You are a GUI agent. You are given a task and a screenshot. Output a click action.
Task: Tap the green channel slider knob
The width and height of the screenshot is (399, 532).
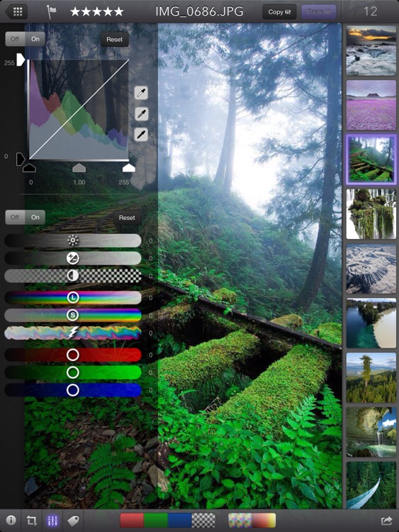73,372
